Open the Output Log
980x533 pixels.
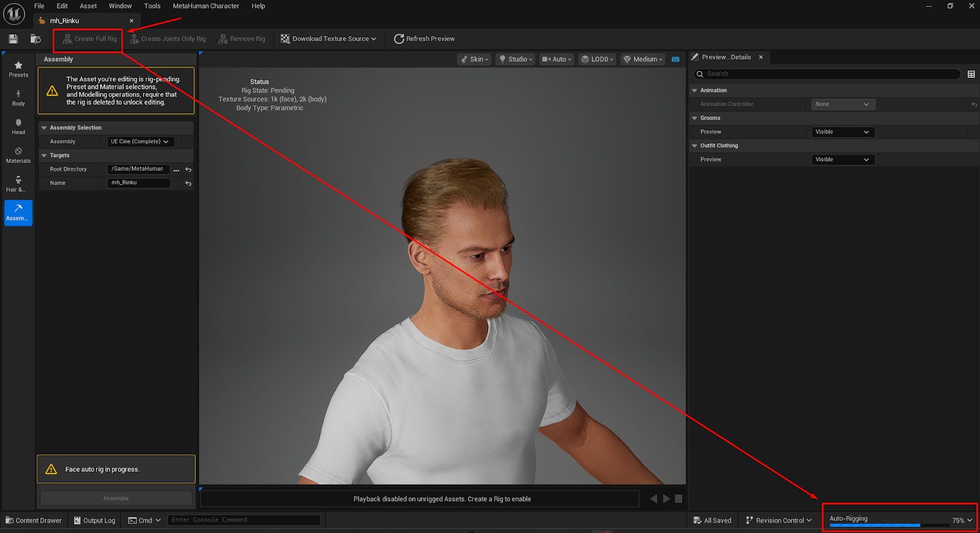click(94, 520)
